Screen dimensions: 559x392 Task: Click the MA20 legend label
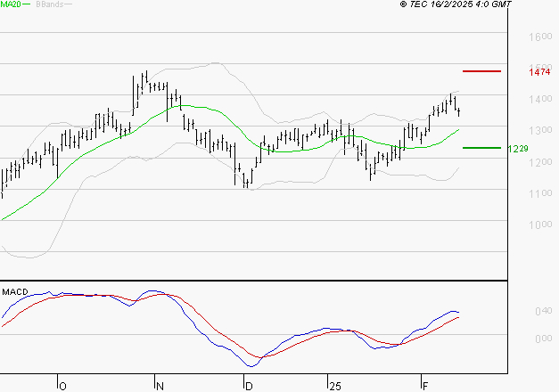[11, 4]
